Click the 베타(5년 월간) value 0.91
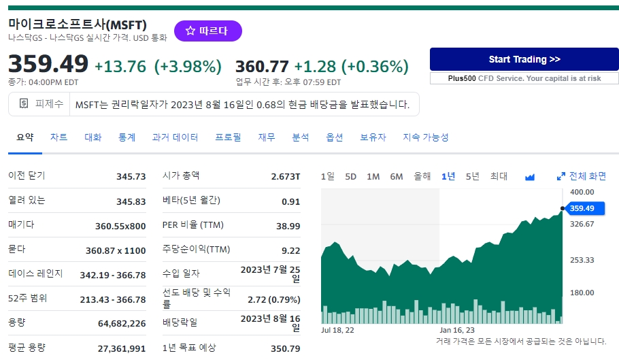 click(291, 202)
